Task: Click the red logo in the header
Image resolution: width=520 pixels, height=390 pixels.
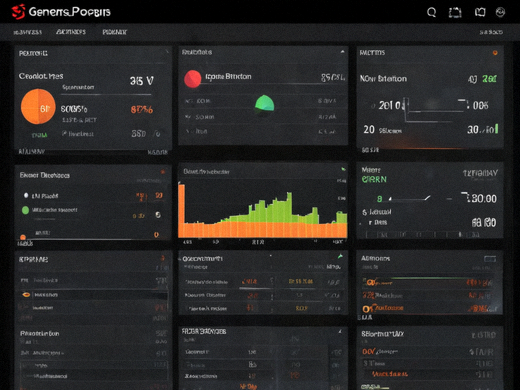Action: [x=19, y=12]
